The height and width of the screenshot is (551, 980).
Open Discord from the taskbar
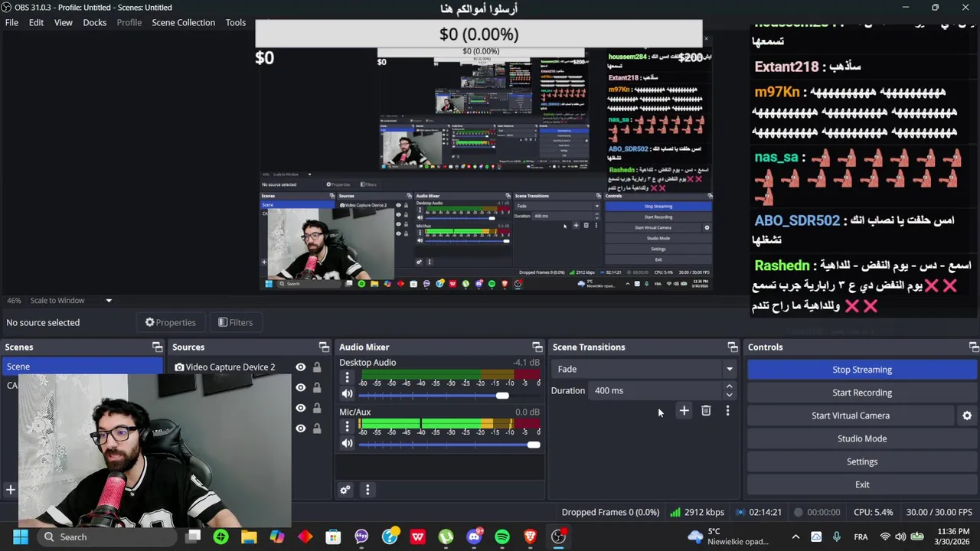pos(474,537)
